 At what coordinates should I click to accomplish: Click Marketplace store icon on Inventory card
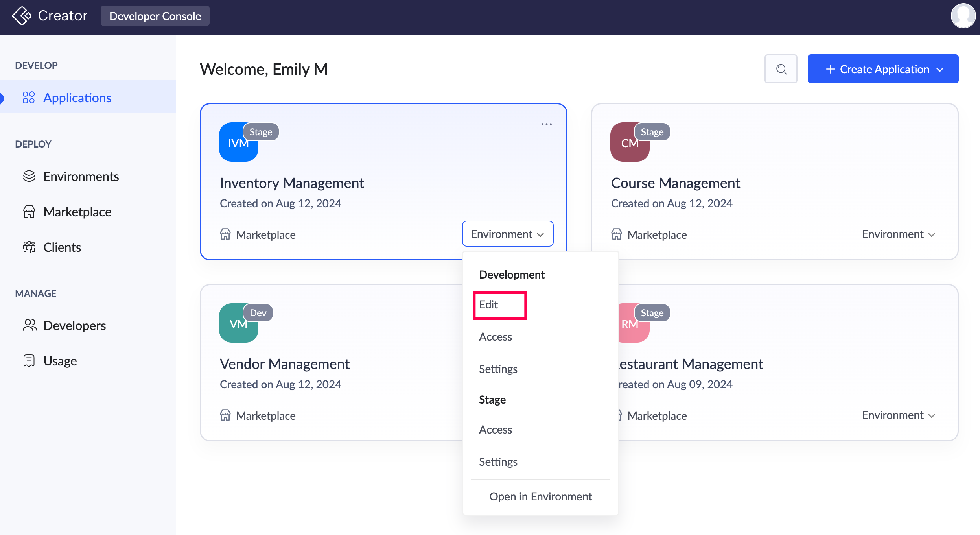(225, 234)
